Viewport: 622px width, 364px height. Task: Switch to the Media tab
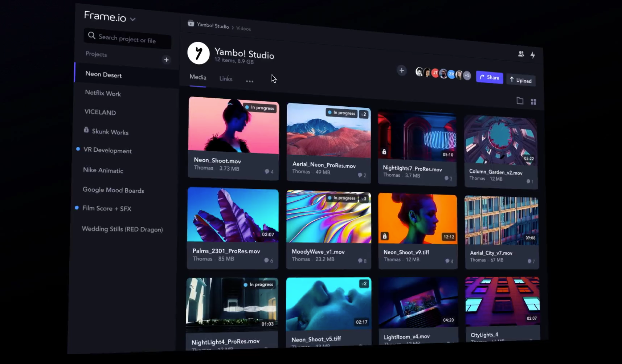coord(198,77)
